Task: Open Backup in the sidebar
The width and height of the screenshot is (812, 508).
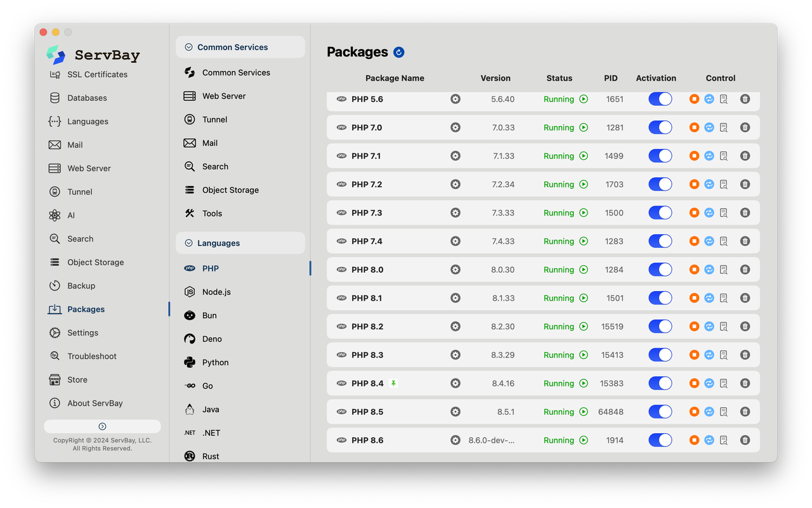Action: pos(72,286)
